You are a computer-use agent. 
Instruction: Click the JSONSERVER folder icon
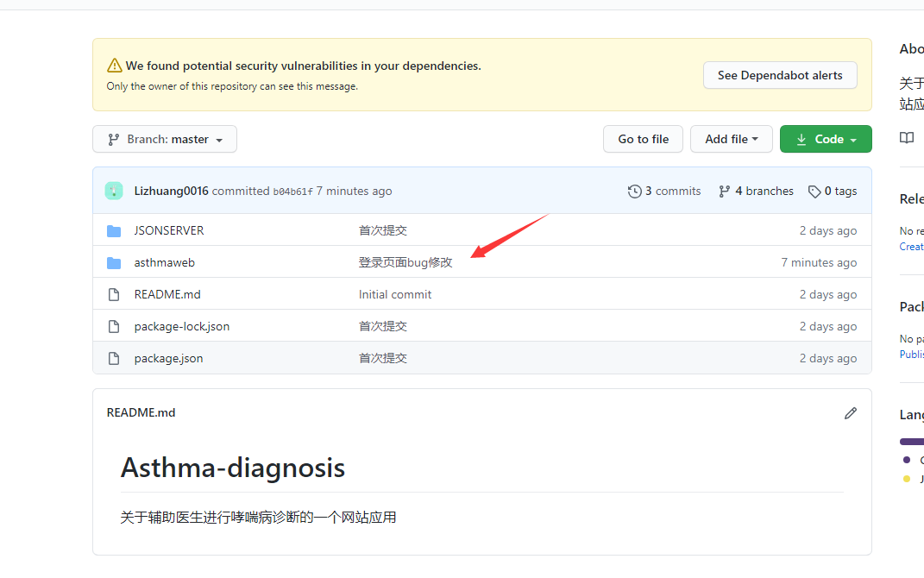(114, 231)
